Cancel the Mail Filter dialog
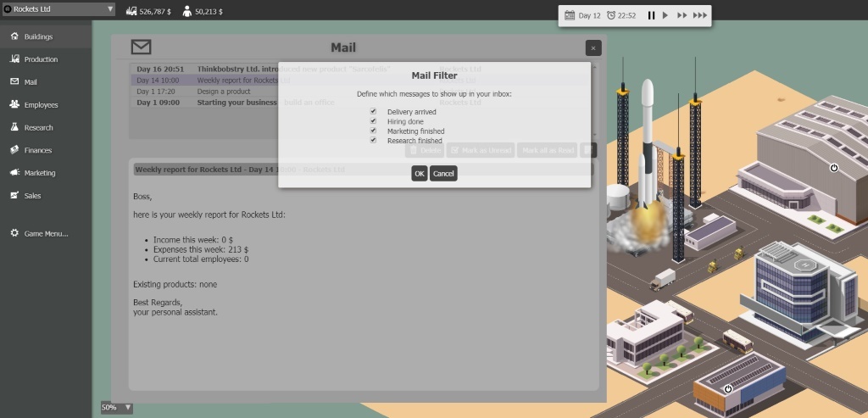Screen dimensions: 868x418 coord(443,173)
